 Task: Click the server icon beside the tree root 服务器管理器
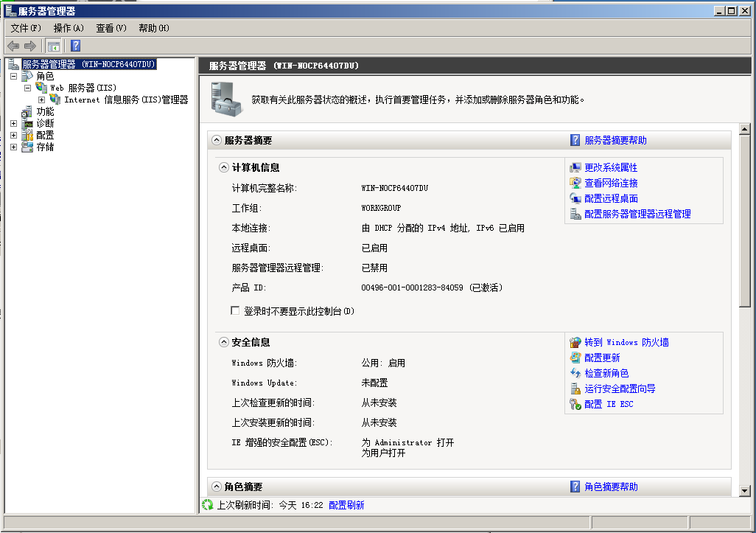[x=13, y=64]
